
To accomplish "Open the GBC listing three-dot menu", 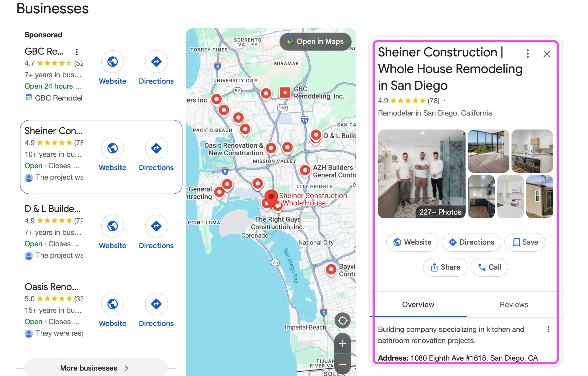I will (x=77, y=52).
